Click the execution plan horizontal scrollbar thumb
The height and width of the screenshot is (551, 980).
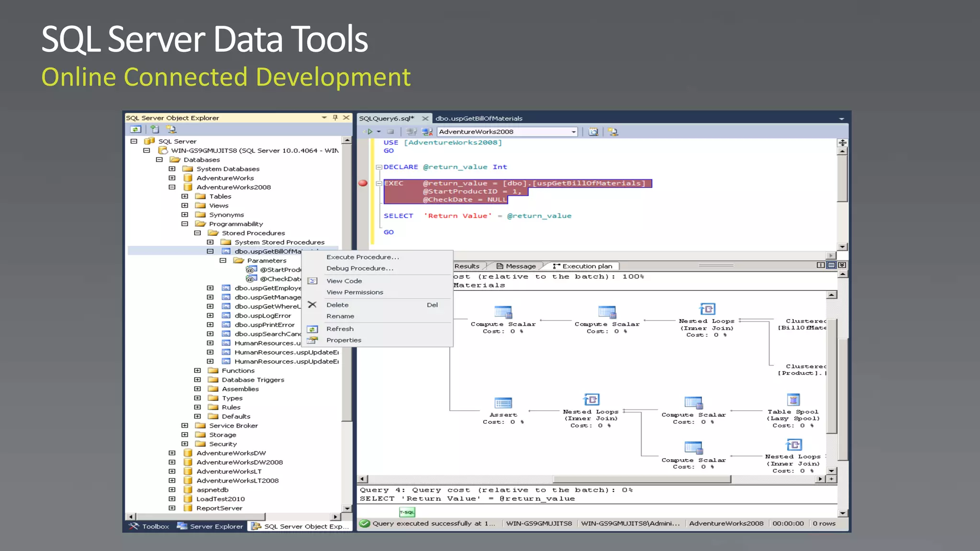tap(642, 479)
